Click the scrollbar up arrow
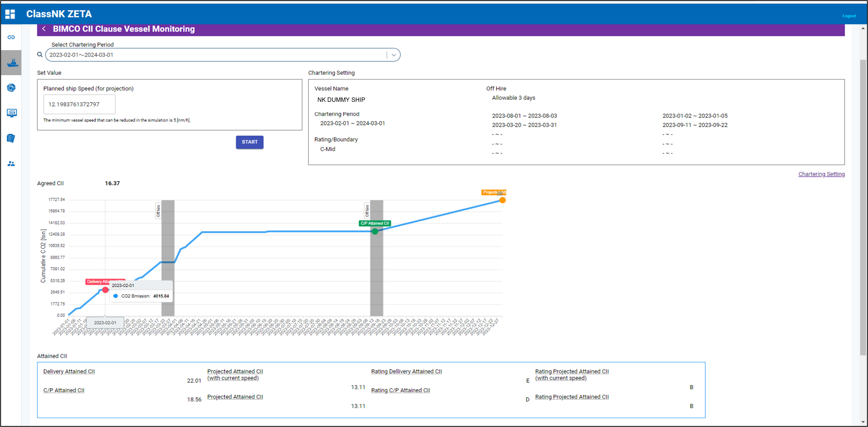 pos(863,28)
